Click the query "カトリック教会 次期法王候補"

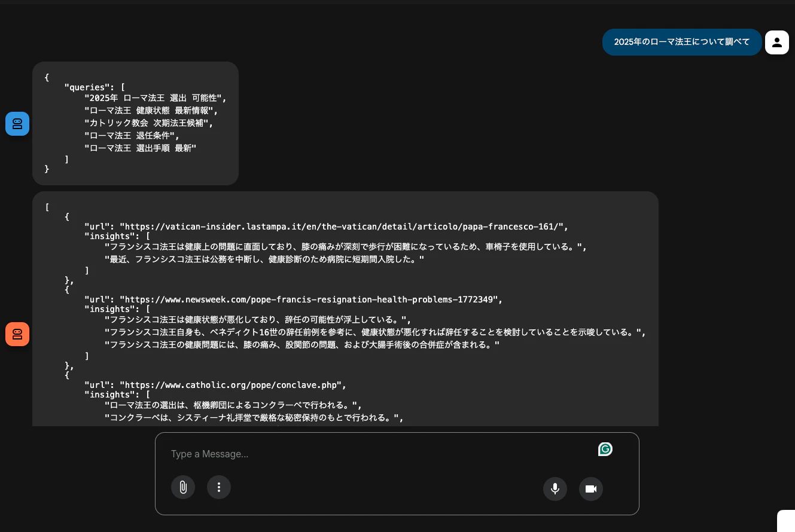(148, 123)
